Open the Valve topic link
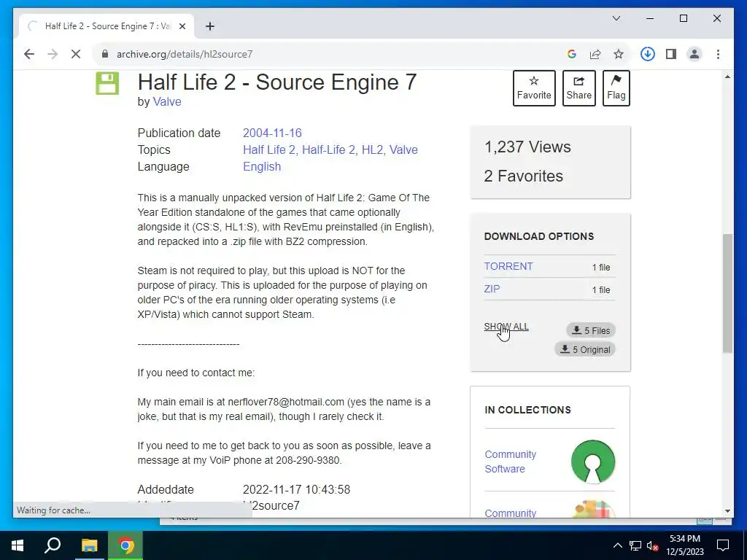 (x=403, y=149)
